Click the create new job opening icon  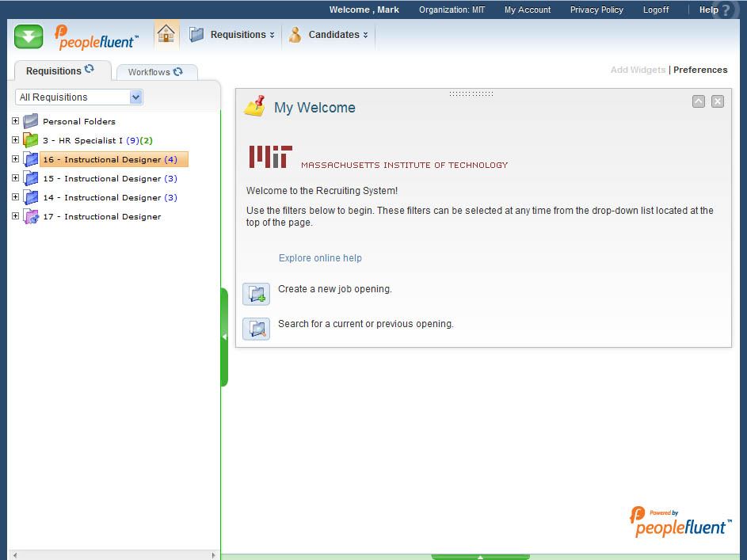tap(257, 294)
